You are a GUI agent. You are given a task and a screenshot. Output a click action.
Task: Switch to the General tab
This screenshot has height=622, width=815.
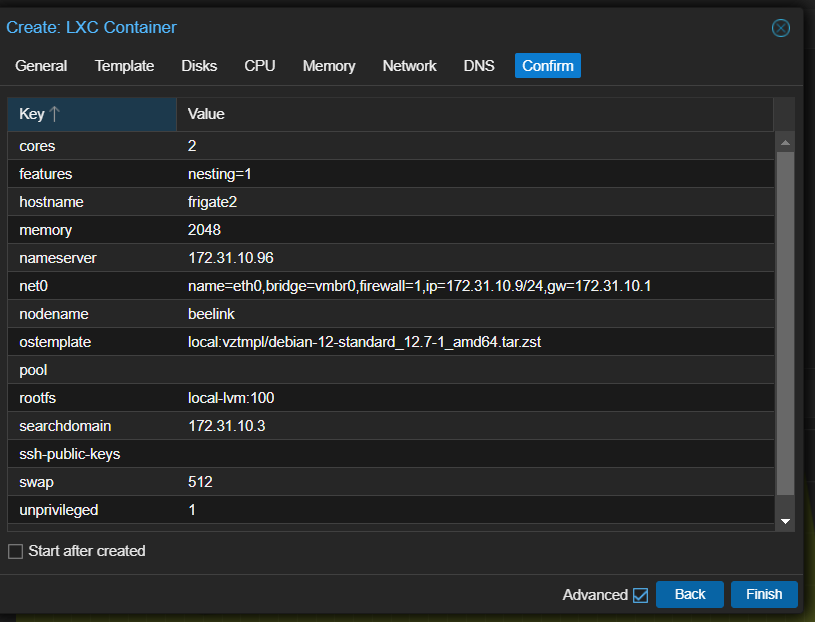41,66
